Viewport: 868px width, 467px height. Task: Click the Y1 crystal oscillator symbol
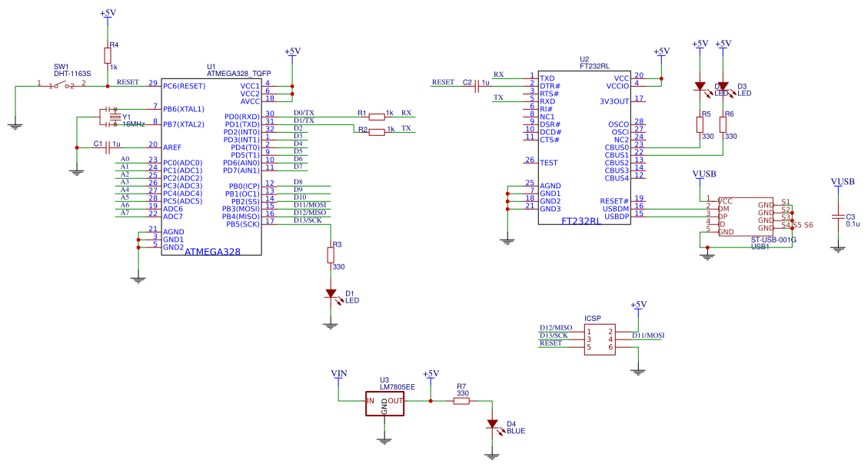tap(115, 117)
